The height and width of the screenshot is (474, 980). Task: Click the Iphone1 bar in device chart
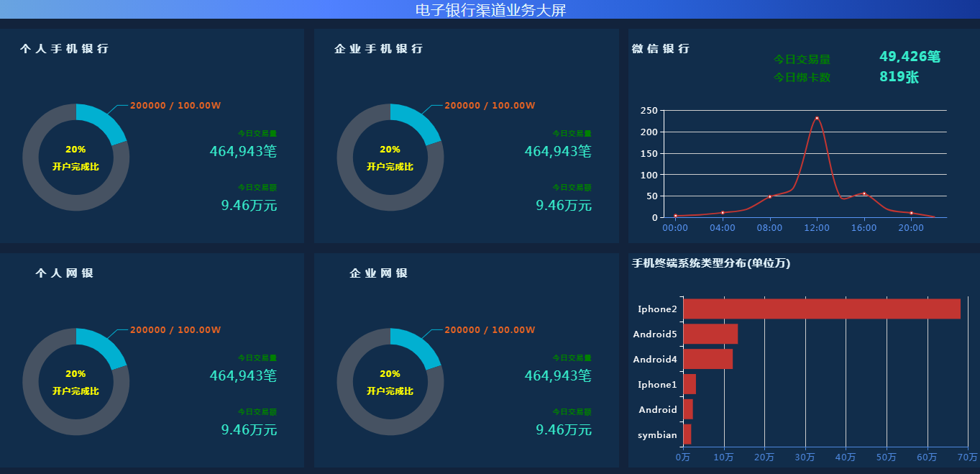coord(690,384)
